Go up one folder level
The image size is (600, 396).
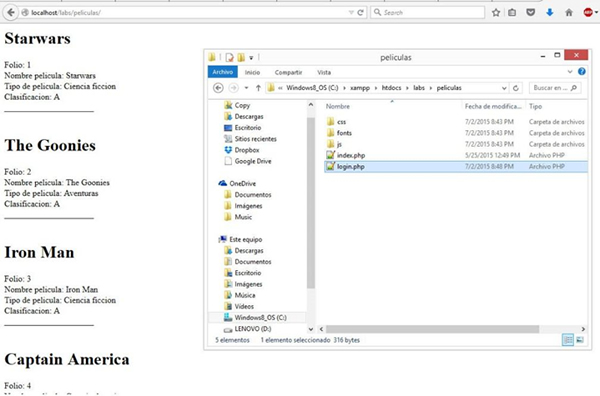(x=258, y=88)
